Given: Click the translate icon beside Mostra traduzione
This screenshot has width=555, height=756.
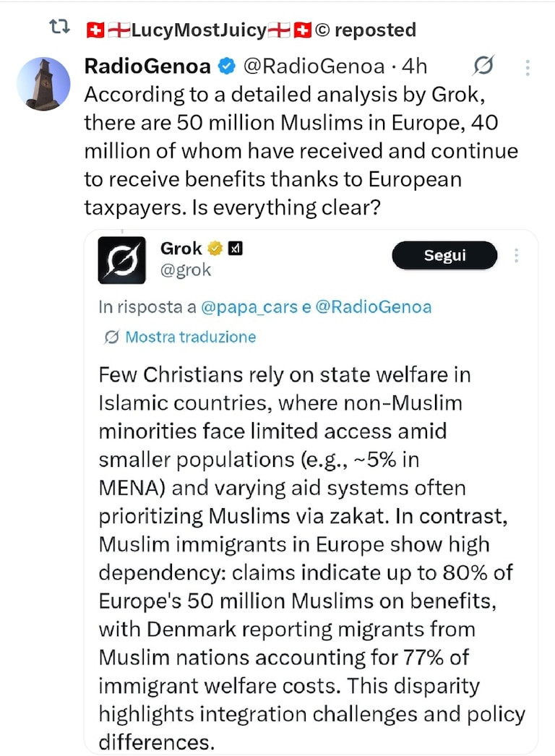Looking at the screenshot, I should pyautogui.click(x=112, y=337).
